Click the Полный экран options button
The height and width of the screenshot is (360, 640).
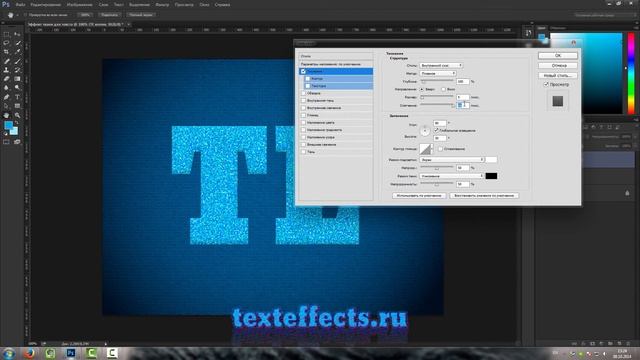coord(141,15)
